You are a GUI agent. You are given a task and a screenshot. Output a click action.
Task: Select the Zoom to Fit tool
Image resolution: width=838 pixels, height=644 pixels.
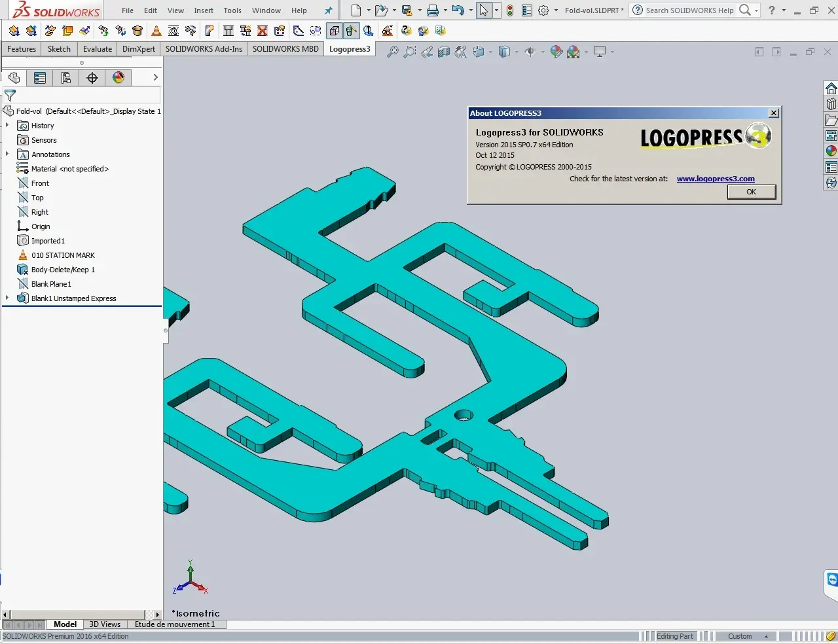pyautogui.click(x=392, y=52)
